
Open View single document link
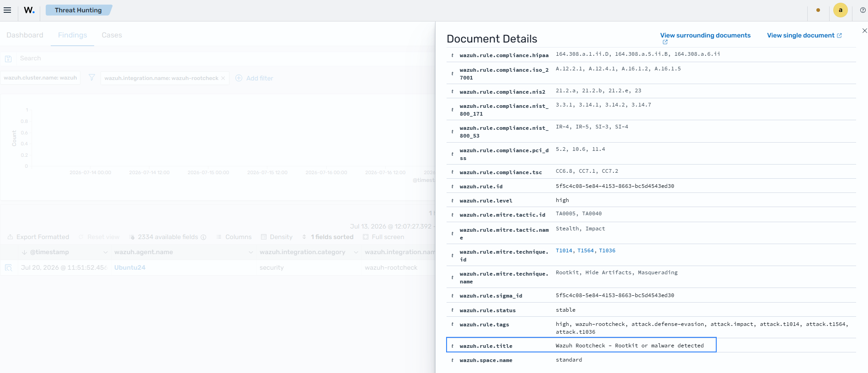point(801,35)
